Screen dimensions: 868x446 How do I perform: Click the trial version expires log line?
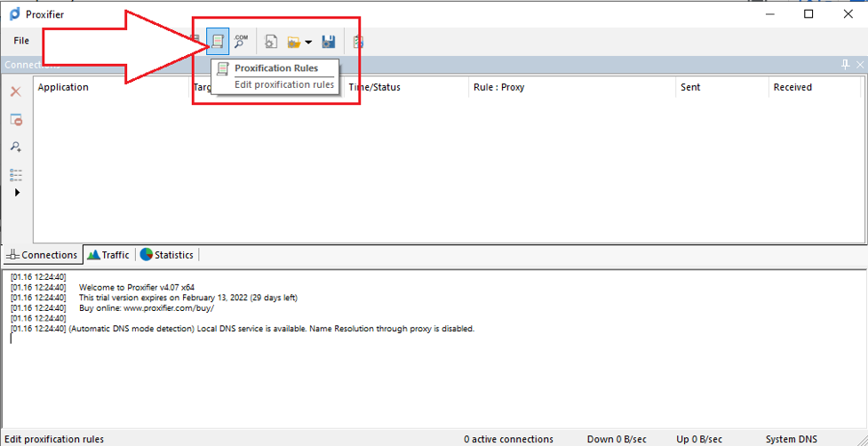(x=188, y=298)
